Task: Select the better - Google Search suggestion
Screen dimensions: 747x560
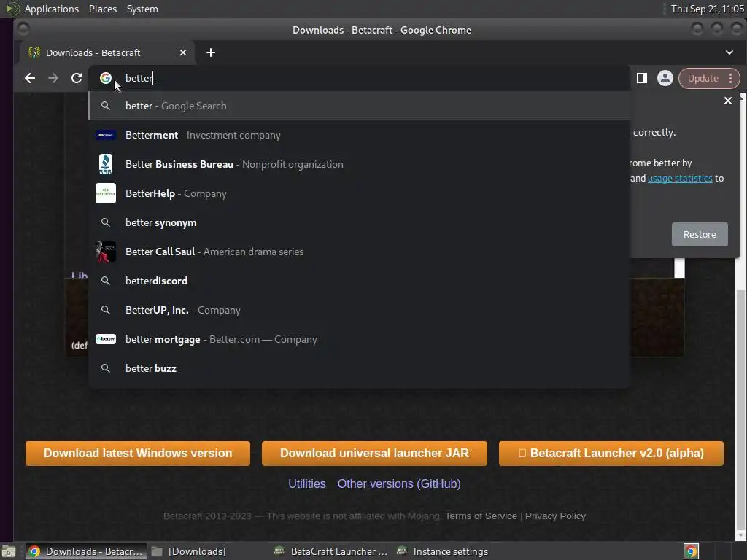Action: coord(360,106)
